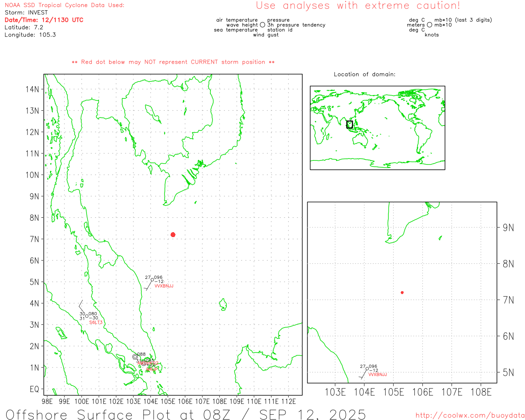Click the '108E' label on the inset map

[x=481, y=392]
